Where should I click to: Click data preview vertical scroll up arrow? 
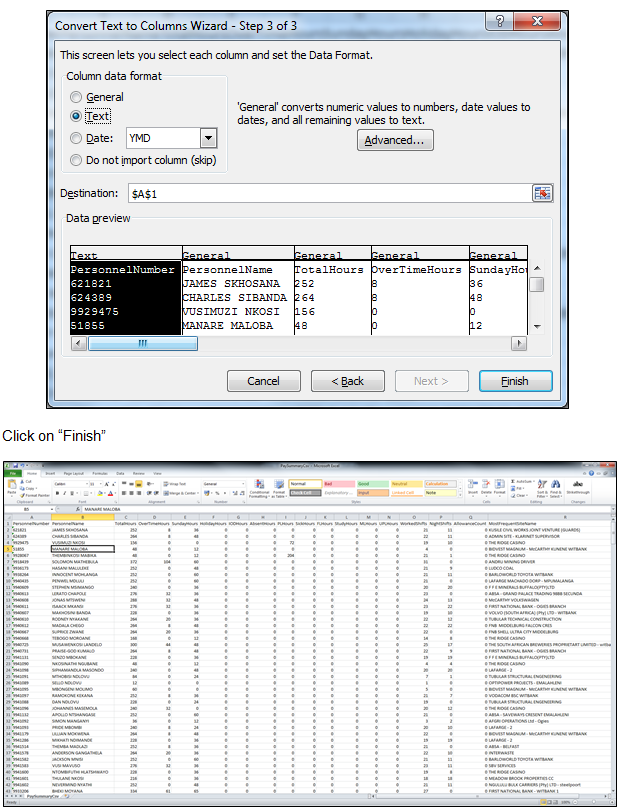click(x=537, y=268)
